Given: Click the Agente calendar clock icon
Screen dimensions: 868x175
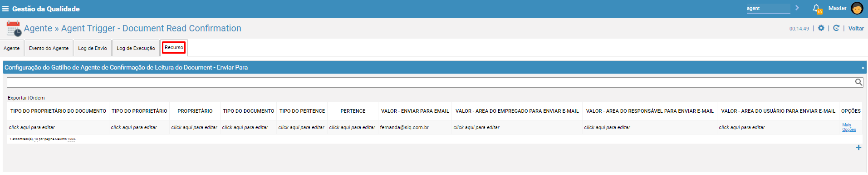Looking at the screenshot, I should click(14, 28).
